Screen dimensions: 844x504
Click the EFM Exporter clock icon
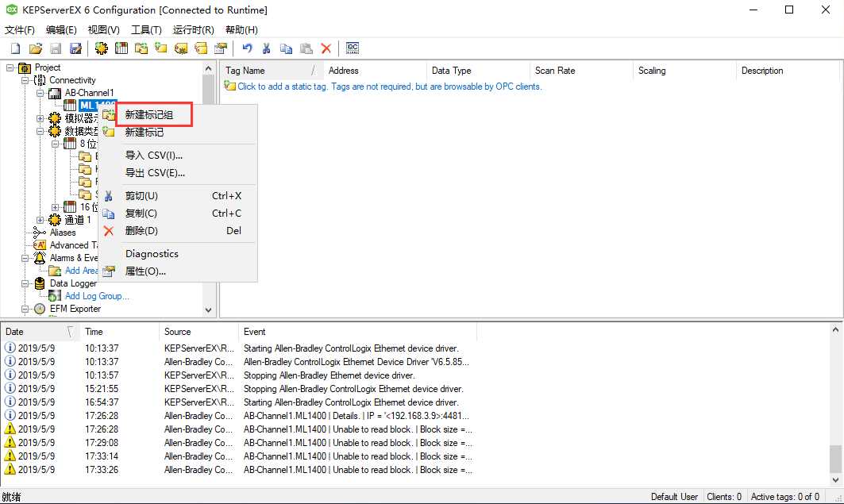click(x=40, y=309)
